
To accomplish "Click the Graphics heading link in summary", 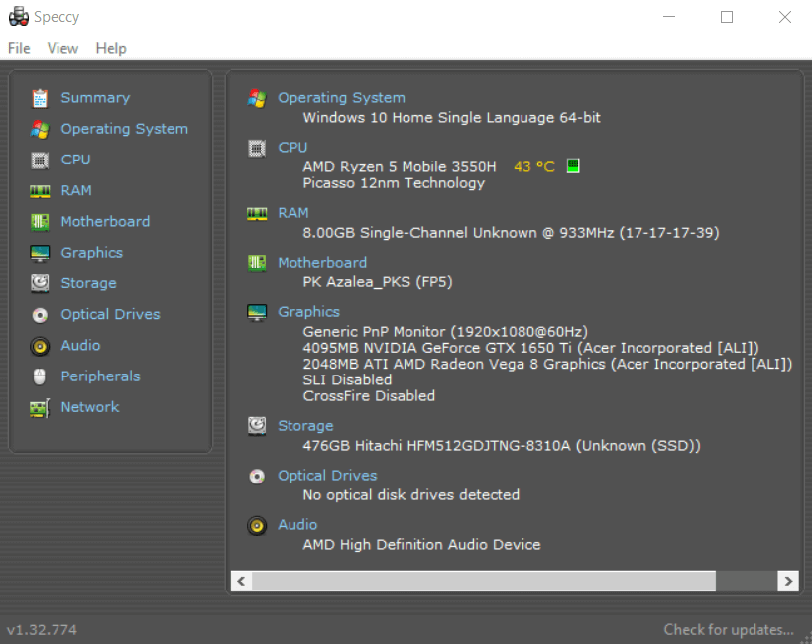I will point(308,312).
